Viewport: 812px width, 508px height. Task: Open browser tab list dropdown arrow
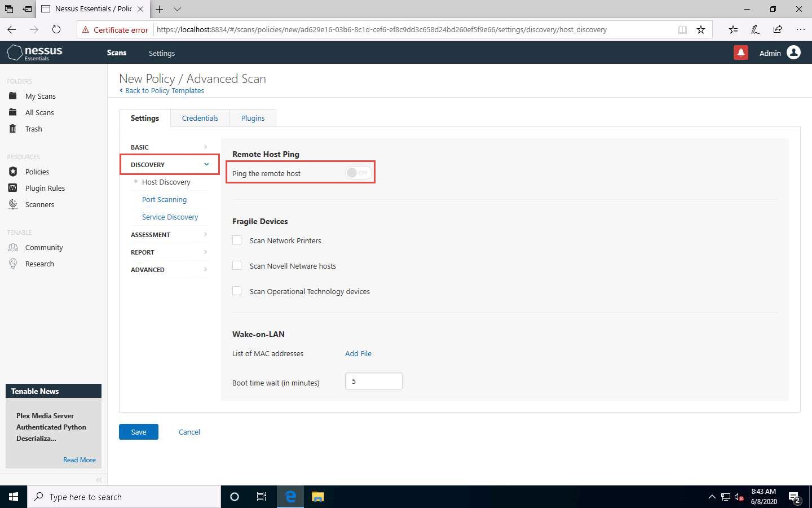point(178,9)
